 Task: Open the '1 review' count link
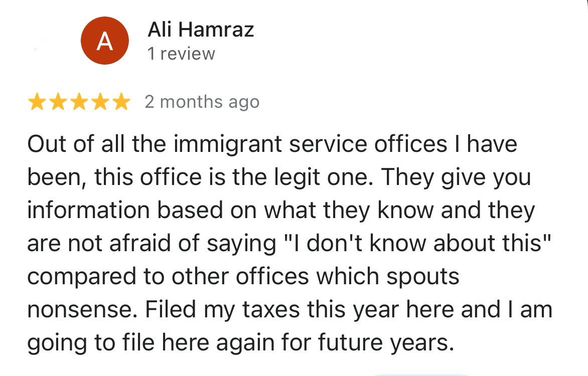(181, 54)
